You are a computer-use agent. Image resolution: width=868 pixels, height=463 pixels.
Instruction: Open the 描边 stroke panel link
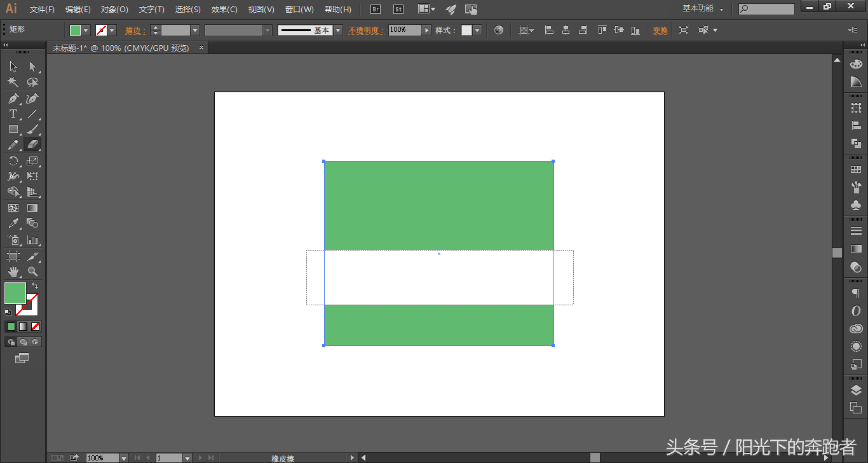tap(135, 31)
